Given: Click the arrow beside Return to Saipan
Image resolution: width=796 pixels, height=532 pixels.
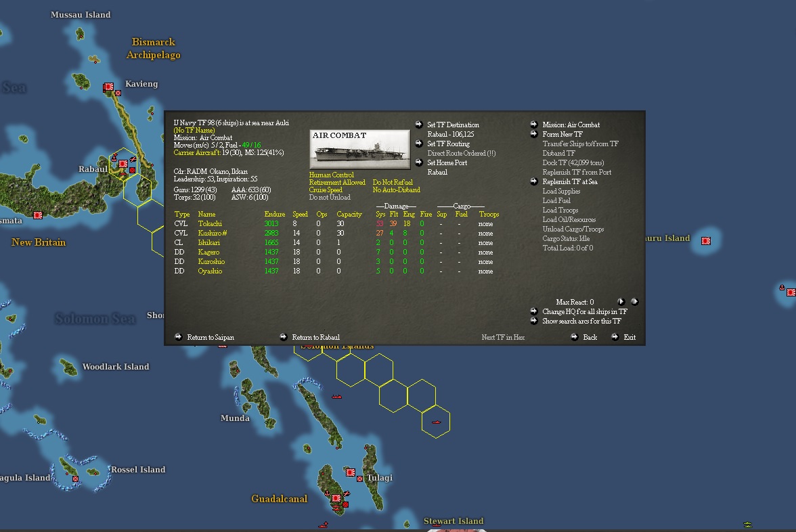Looking at the screenshot, I should 179,336.
